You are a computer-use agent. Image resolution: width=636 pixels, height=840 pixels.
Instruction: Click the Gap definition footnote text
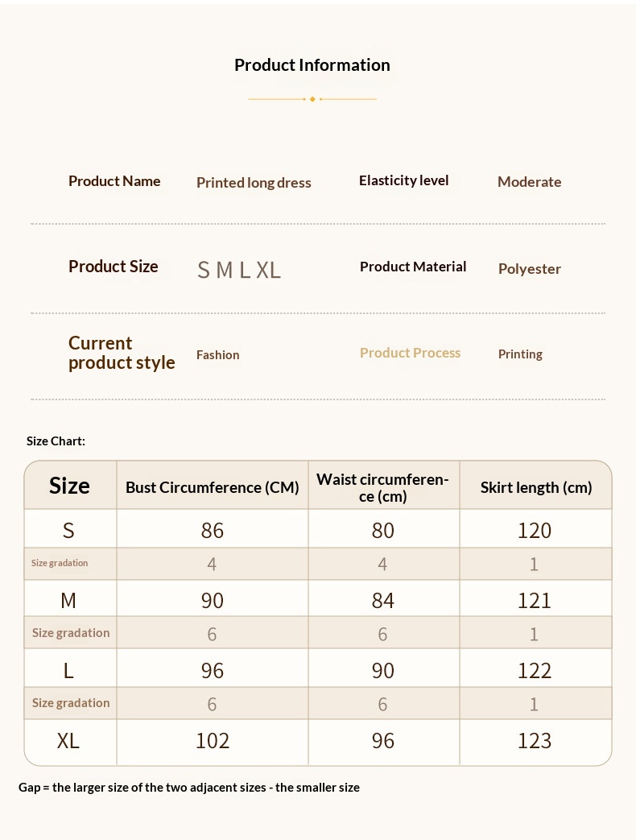pyautogui.click(x=189, y=787)
